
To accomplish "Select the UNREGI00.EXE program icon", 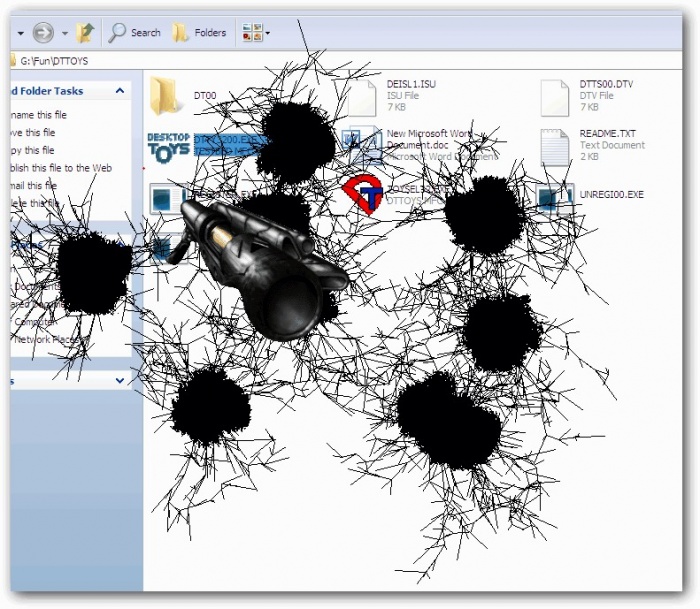I will [x=555, y=198].
